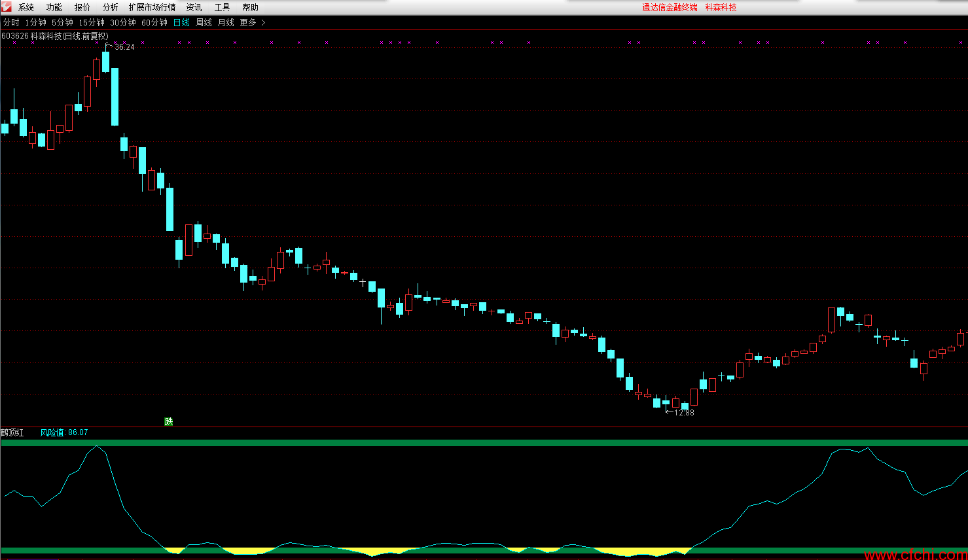
Task: Select the 15分钟 period tab
Action: click(x=92, y=22)
